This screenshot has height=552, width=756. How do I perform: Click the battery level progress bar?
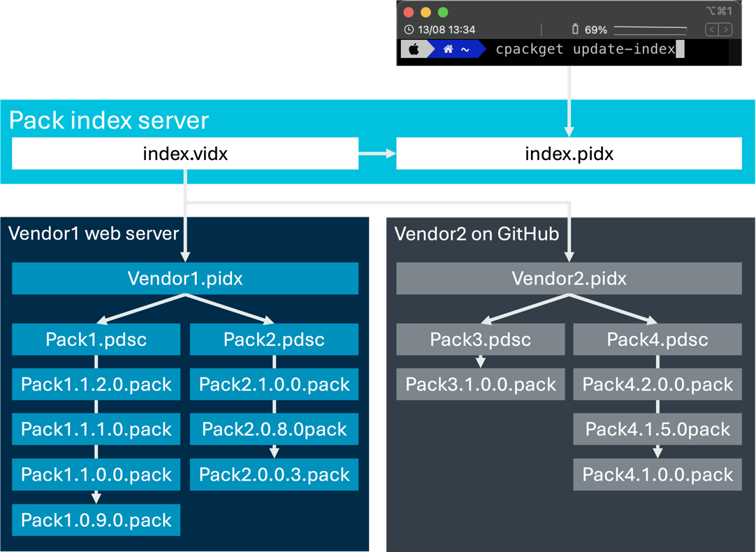tap(650, 30)
